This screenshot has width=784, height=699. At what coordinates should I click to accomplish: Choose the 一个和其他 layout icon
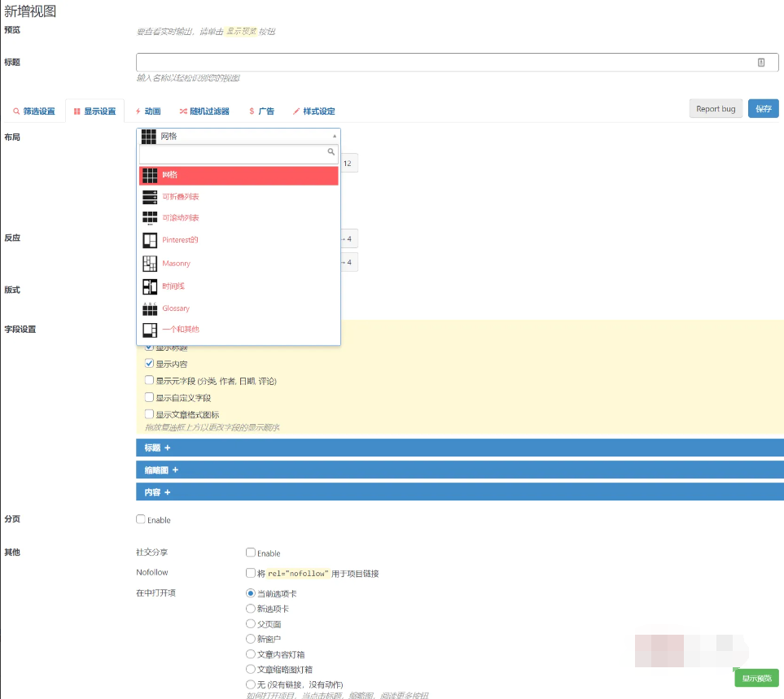150,330
